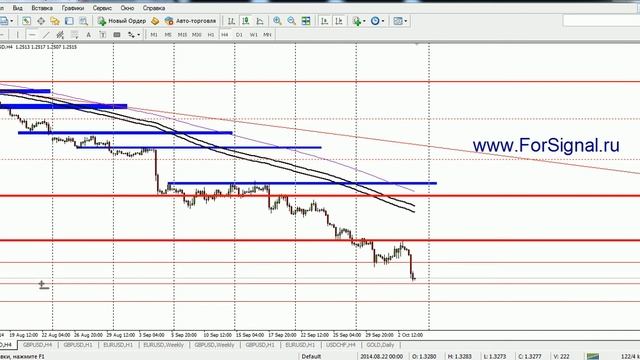640x360 pixels.
Task: Toggle chart shift icon
Action: [x=339, y=21]
